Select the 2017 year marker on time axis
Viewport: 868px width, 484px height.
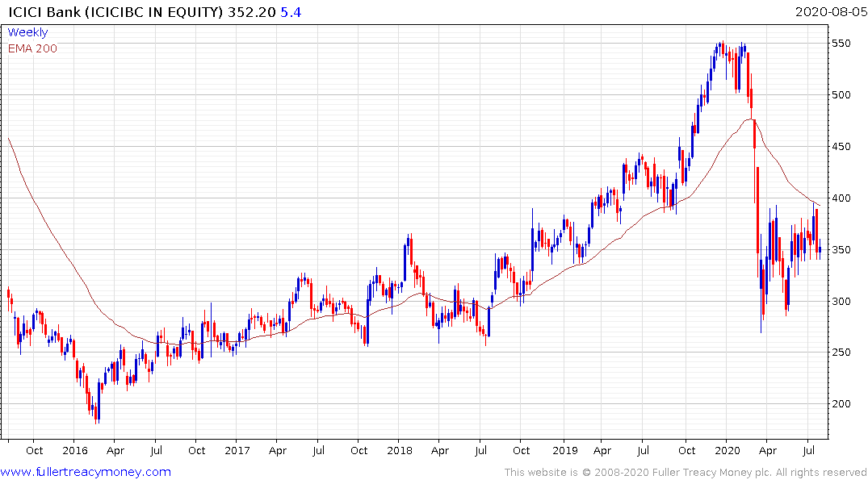click(x=237, y=451)
